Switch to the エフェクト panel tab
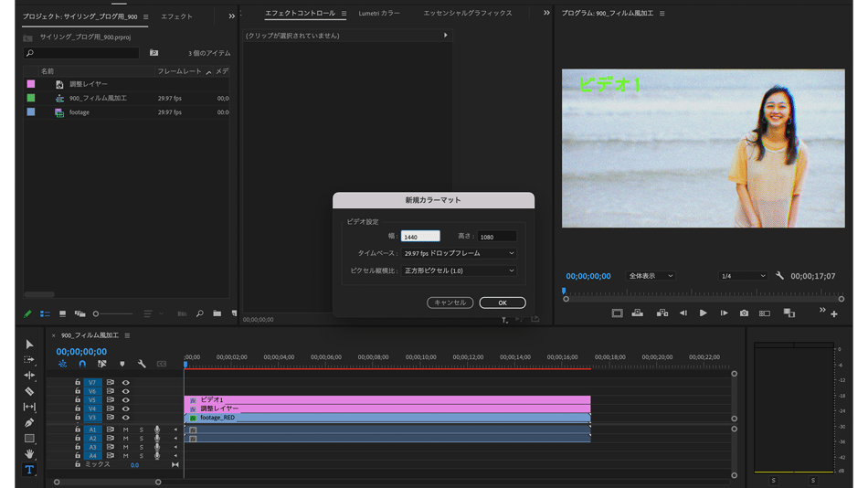Viewport: 868px width, 488px height. tap(176, 16)
